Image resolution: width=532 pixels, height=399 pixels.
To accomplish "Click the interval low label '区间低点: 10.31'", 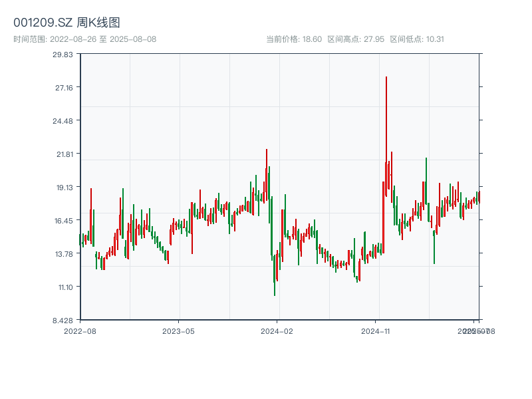I will (x=417, y=39).
